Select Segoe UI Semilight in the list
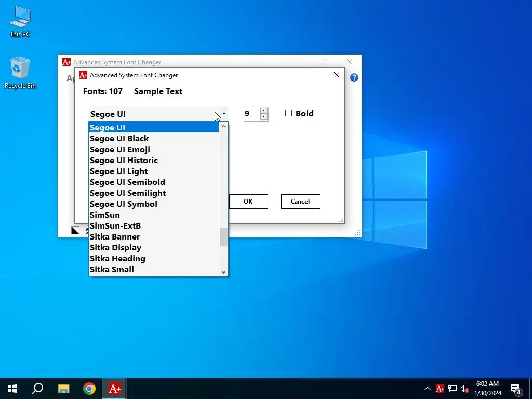The width and height of the screenshot is (532, 399). (x=154, y=193)
